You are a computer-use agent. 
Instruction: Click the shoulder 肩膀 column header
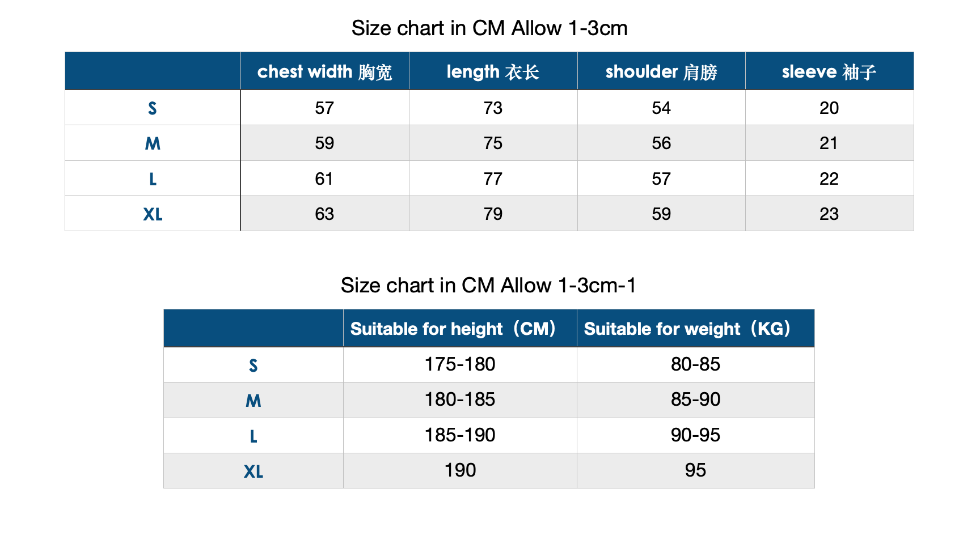[661, 72]
